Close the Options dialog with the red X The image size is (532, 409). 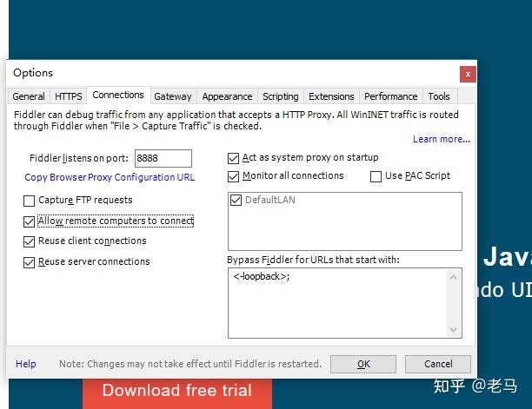coord(468,74)
